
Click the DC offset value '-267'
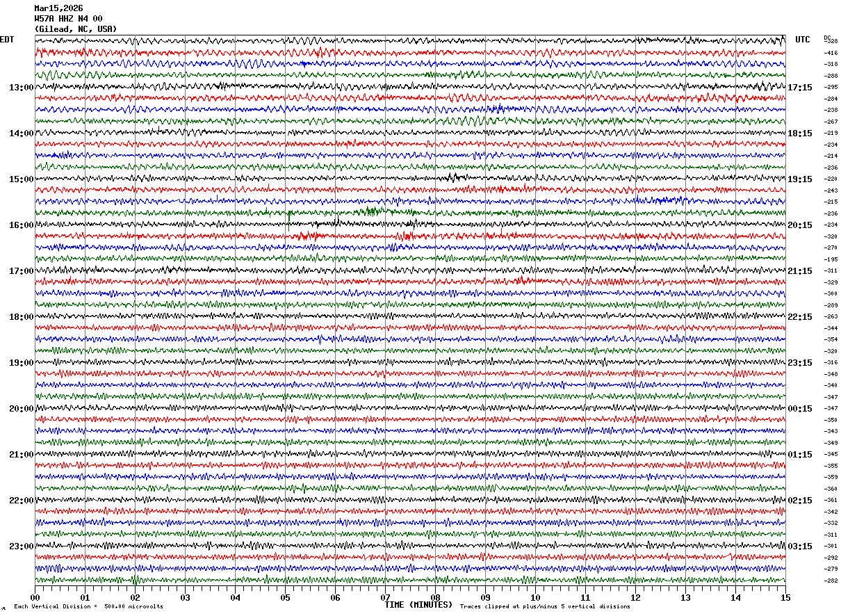point(831,122)
